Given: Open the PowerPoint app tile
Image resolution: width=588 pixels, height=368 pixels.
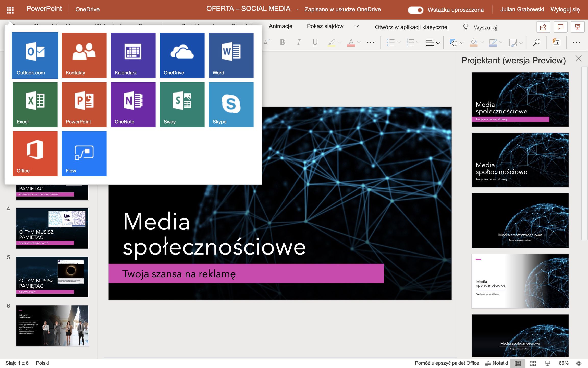Looking at the screenshot, I should tap(84, 105).
